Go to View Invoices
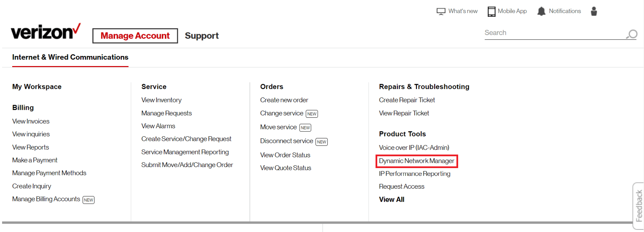The height and width of the screenshot is (232, 644). click(x=31, y=121)
